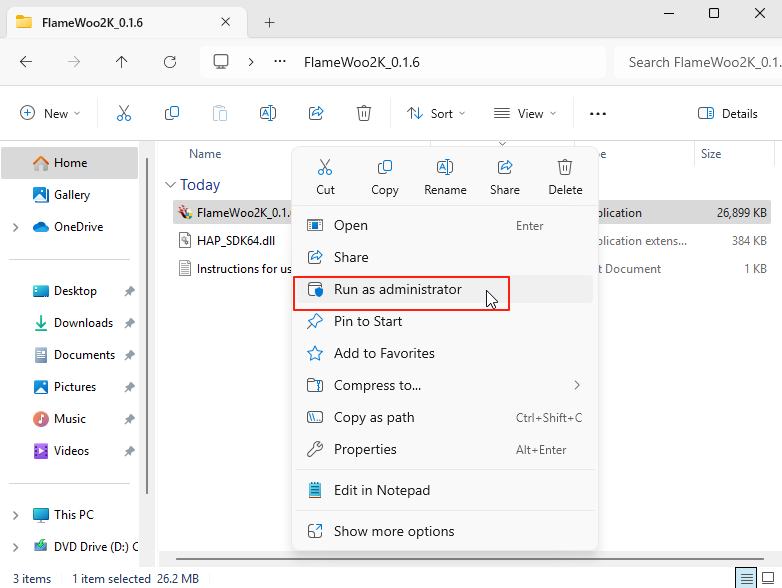Click the Up arrow navigation button
Image resolution: width=782 pixels, height=588 pixels.
click(x=122, y=62)
